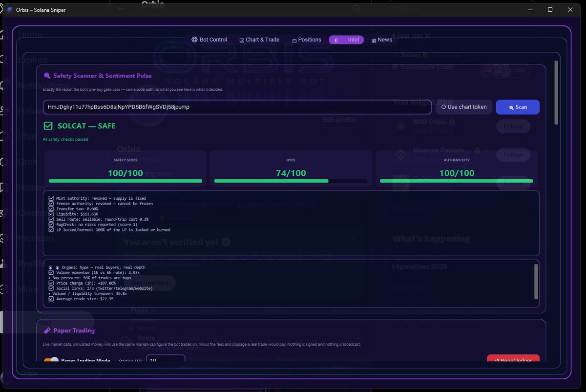The width and height of the screenshot is (586, 392).
Task: Click the Average trade size checkbox
Action: [x=51, y=299]
